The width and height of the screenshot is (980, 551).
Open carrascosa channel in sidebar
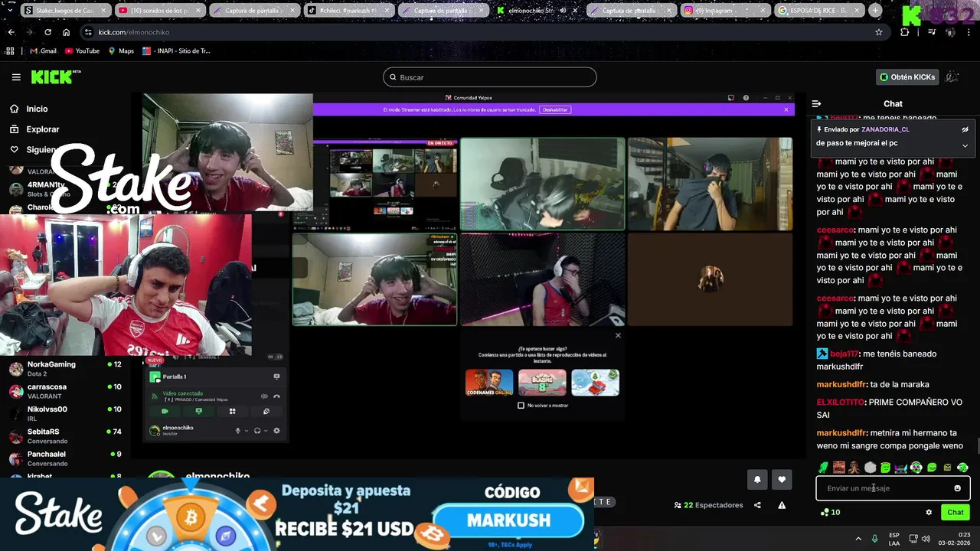[x=65, y=391]
